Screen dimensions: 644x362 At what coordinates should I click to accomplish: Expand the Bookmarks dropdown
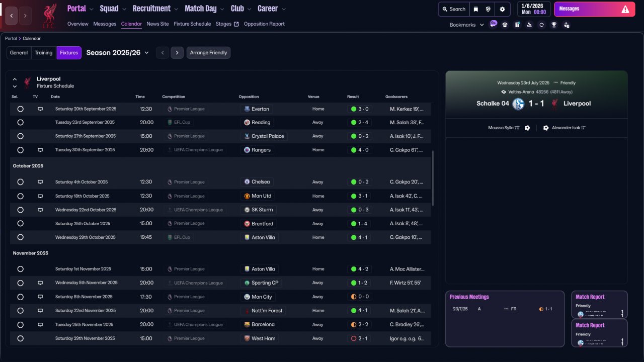click(466, 25)
